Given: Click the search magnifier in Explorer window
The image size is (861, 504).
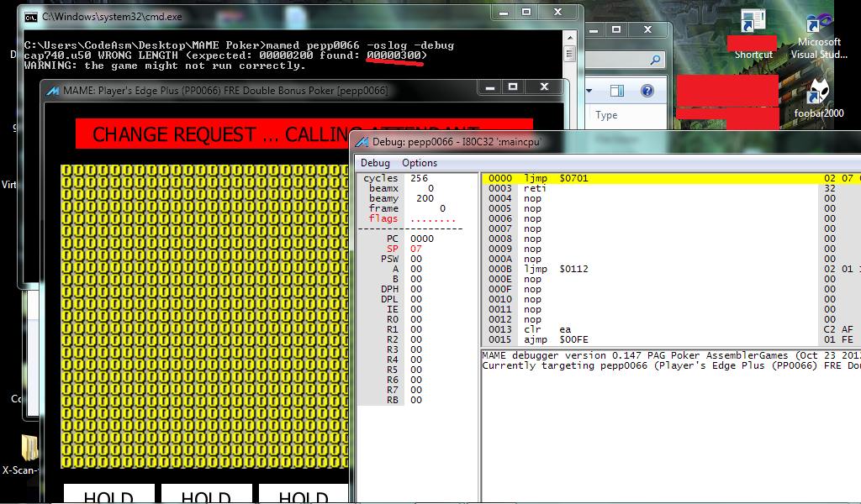Looking at the screenshot, I should pyautogui.click(x=655, y=60).
